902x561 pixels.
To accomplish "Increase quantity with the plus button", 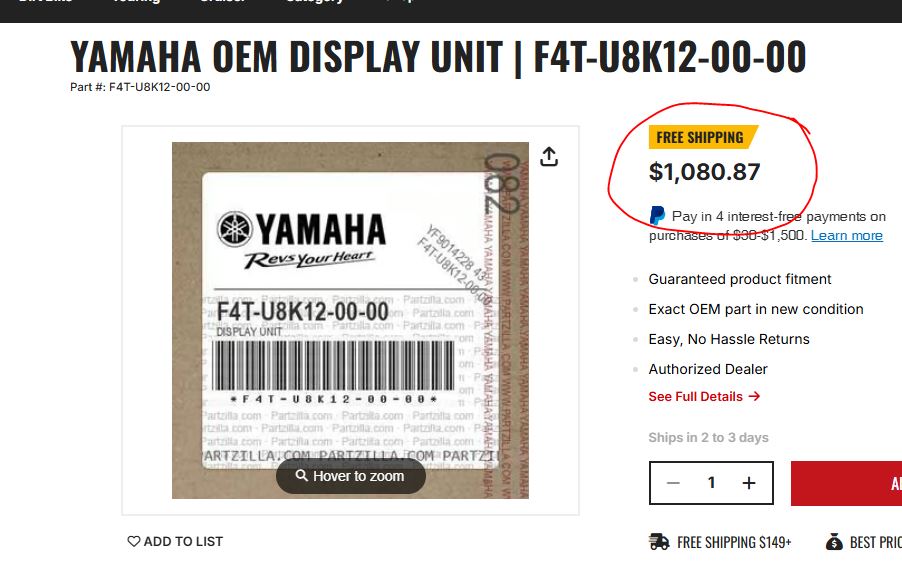I will pyautogui.click(x=748, y=483).
